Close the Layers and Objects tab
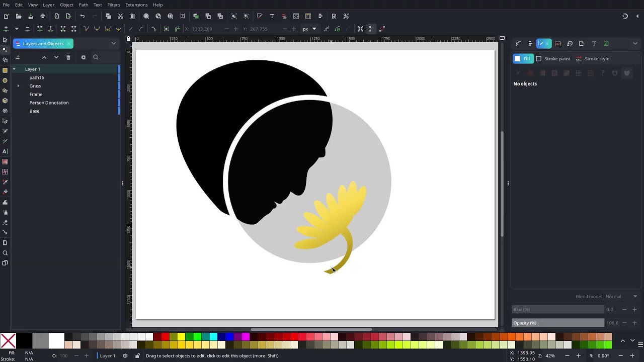The image size is (644, 362). tap(69, 44)
